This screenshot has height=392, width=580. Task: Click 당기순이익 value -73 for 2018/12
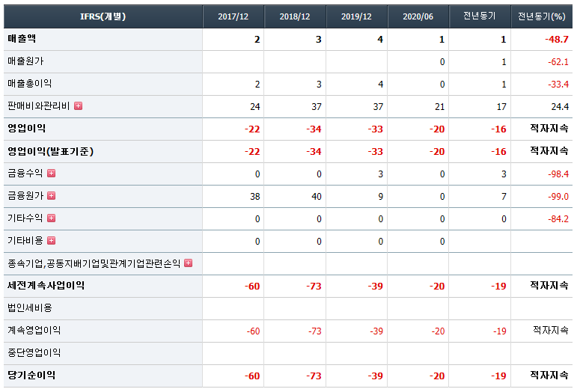(314, 376)
